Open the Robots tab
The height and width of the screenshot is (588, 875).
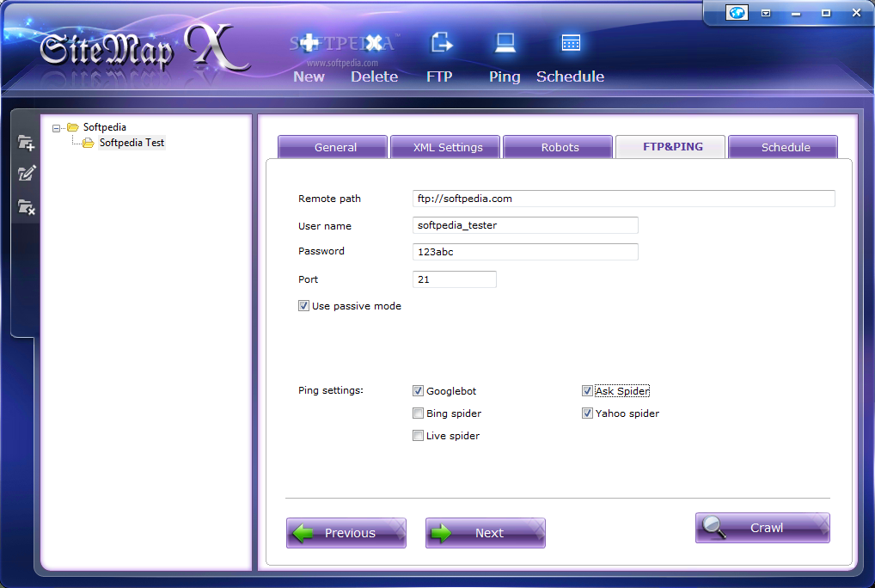(x=558, y=147)
